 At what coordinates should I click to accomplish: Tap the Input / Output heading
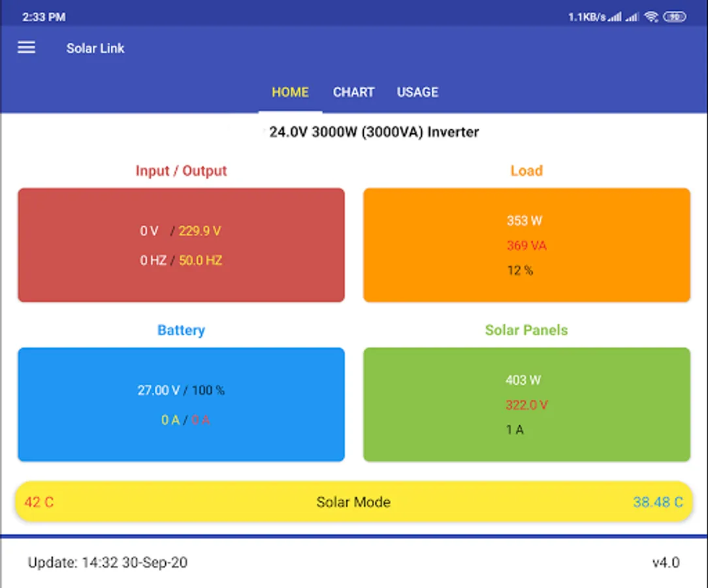coord(181,171)
